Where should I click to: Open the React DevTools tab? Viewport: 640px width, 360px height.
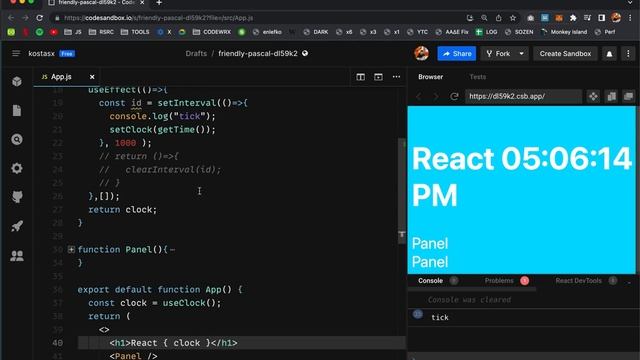[578, 281]
